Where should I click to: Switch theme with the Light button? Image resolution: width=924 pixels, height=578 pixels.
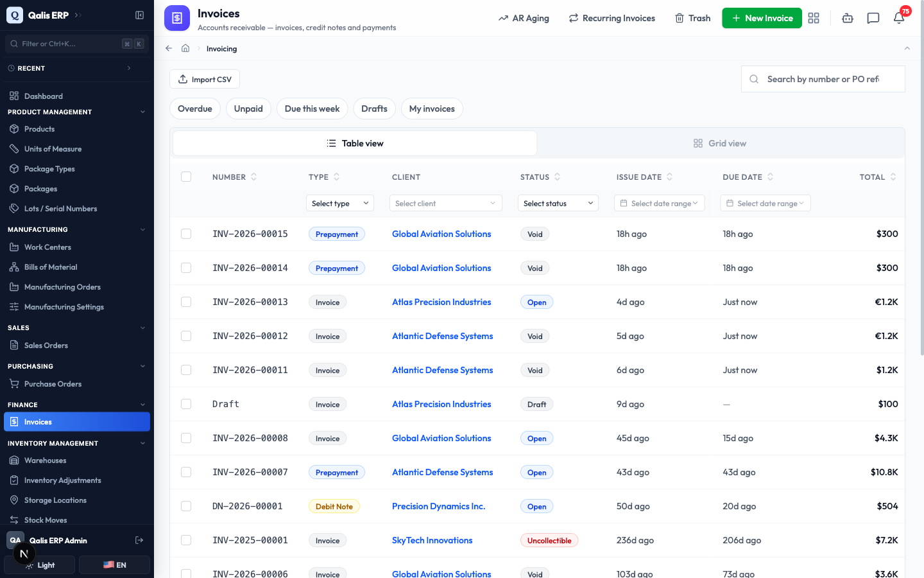[x=40, y=565]
